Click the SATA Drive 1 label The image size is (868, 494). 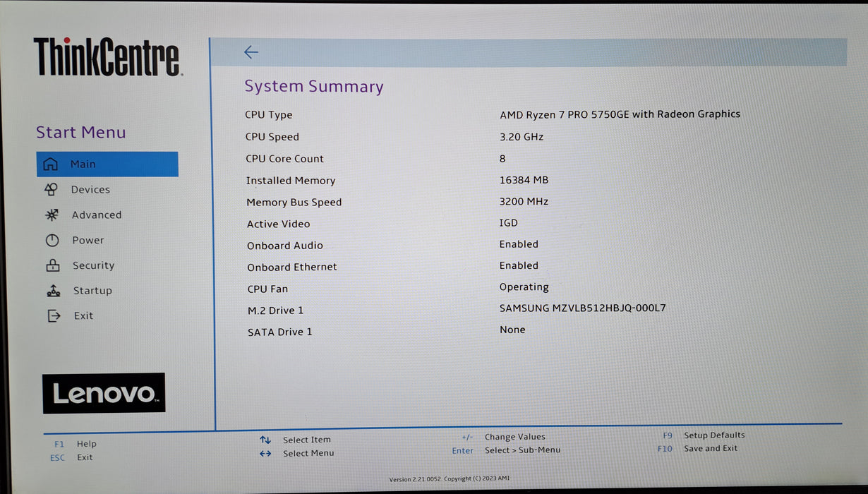point(279,332)
